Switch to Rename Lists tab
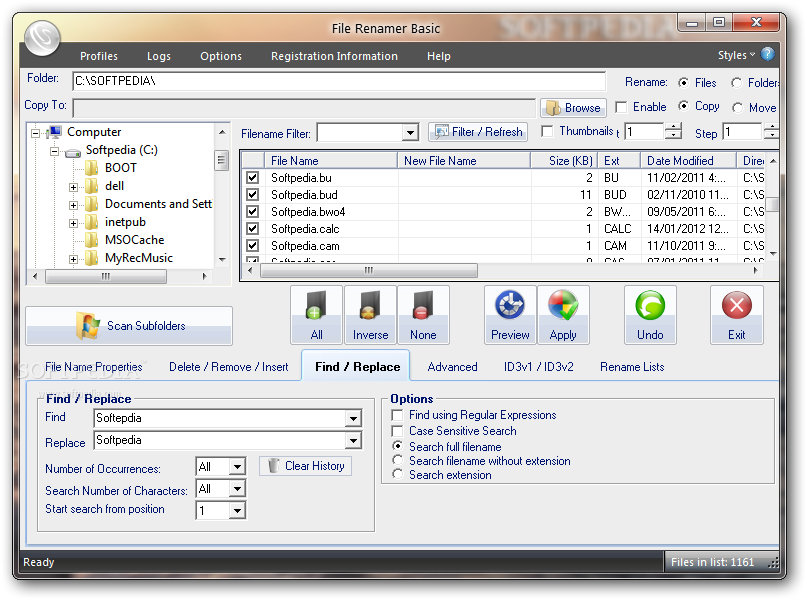This screenshot has height=600, width=807. [632, 367]
